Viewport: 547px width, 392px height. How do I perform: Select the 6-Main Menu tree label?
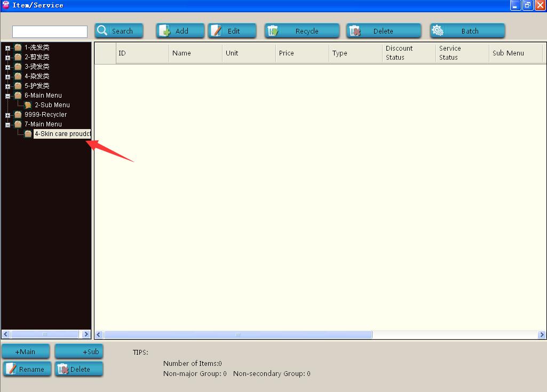(43, 95)
